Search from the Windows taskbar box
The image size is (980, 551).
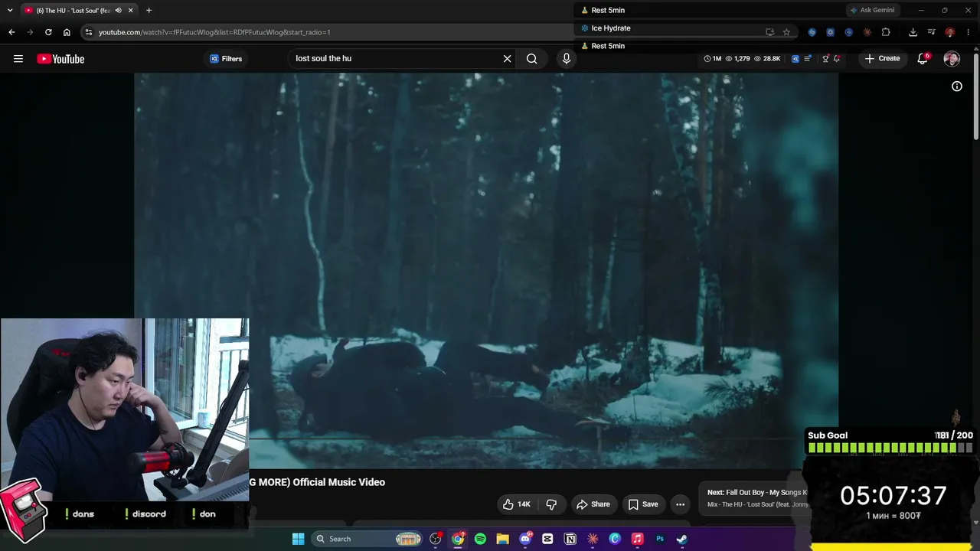[x=367, y=539]
